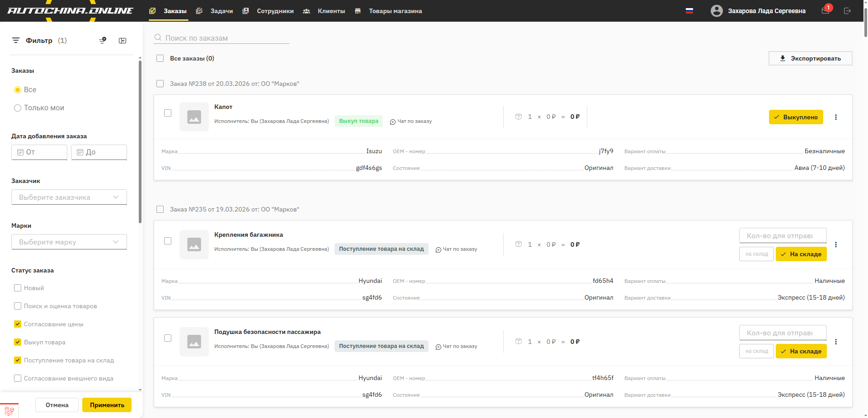Click the calendar icon in the До field

(x=80, y=152)
